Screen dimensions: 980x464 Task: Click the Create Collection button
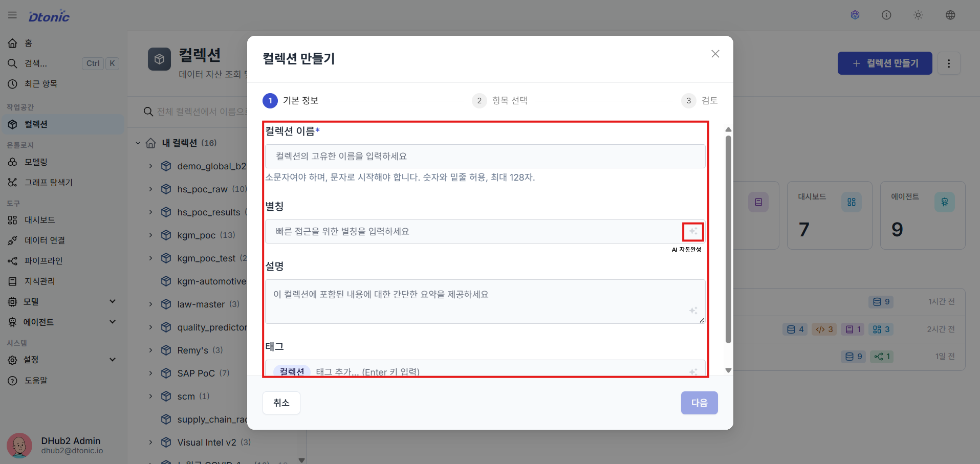(885, 63)
